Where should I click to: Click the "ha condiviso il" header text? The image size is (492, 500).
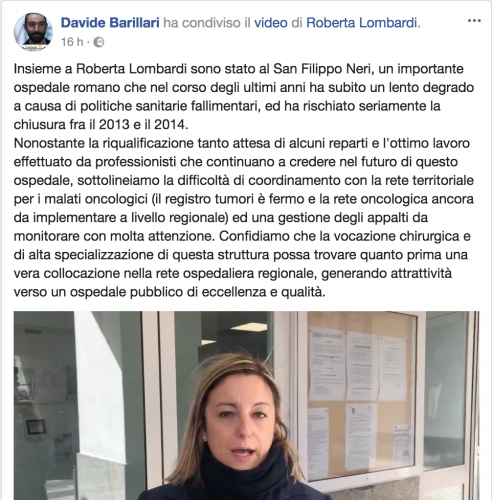pyautogui.click(x=207, y=23)
